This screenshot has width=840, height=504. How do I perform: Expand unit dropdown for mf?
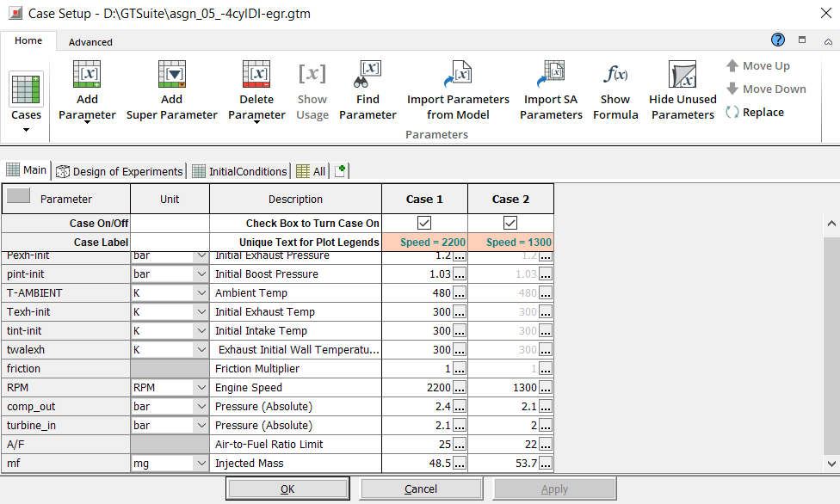click(x=201, y=464)
